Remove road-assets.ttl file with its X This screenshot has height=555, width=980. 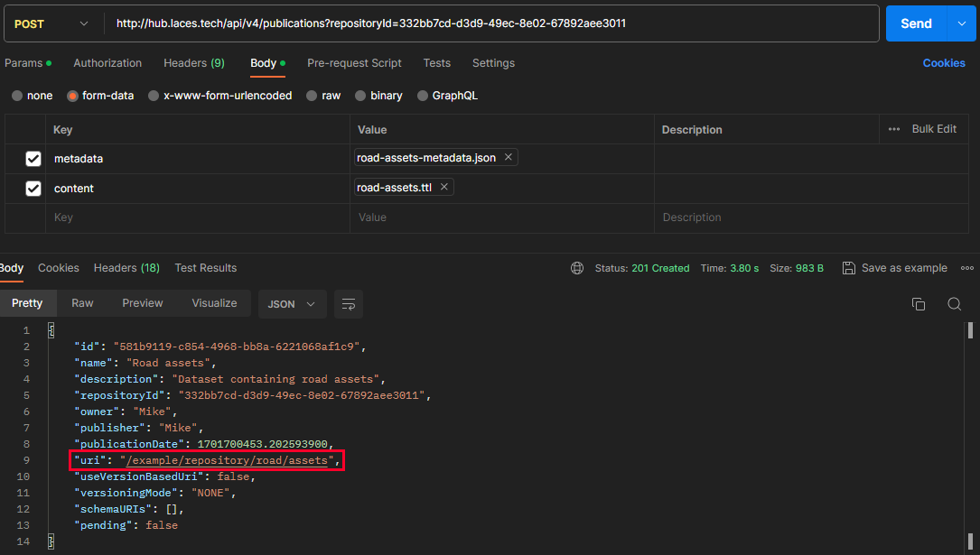click(x=443, y=188)
